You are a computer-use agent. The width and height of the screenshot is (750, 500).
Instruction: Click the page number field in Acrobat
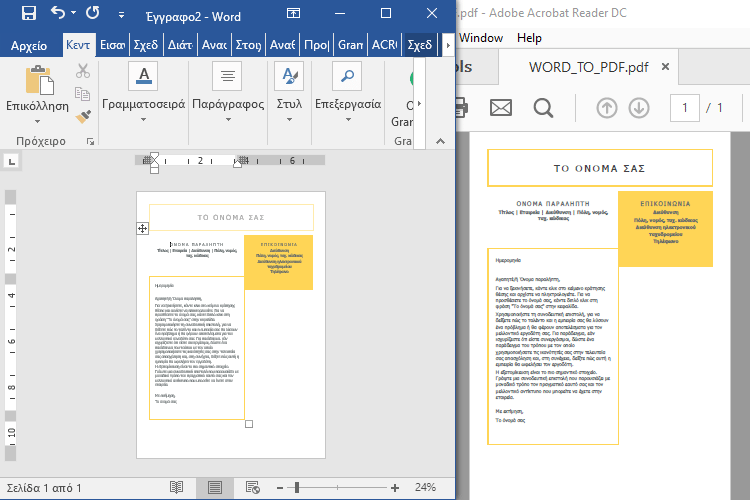point(685,108)
